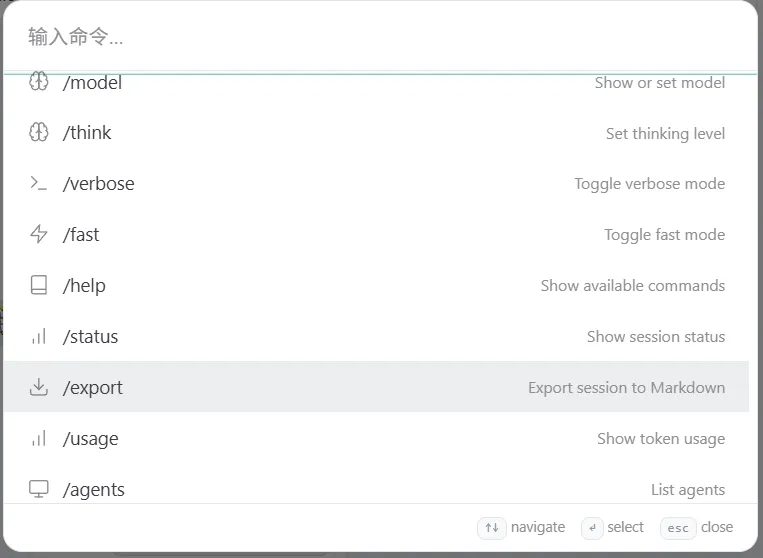Click the terminal prompt icon for /verbose
This screenshot has width=763, height=558.
tap(39, 184)
